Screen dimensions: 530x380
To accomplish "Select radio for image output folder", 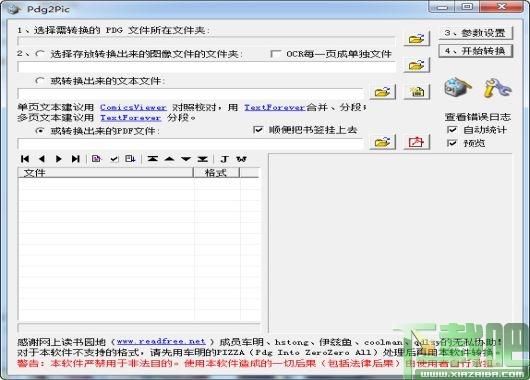I will point(40,53).
